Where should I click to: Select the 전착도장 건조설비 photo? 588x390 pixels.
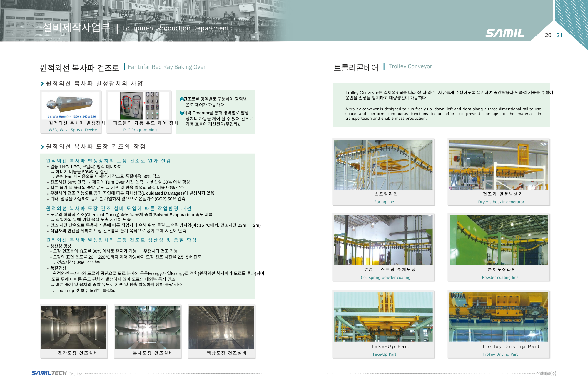click(x=74, y=327)
